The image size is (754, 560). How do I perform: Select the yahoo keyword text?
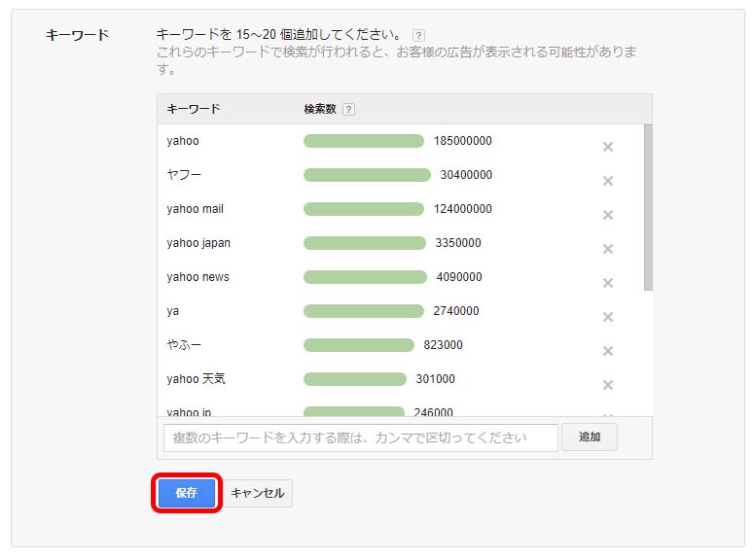(x=183, y=141)
